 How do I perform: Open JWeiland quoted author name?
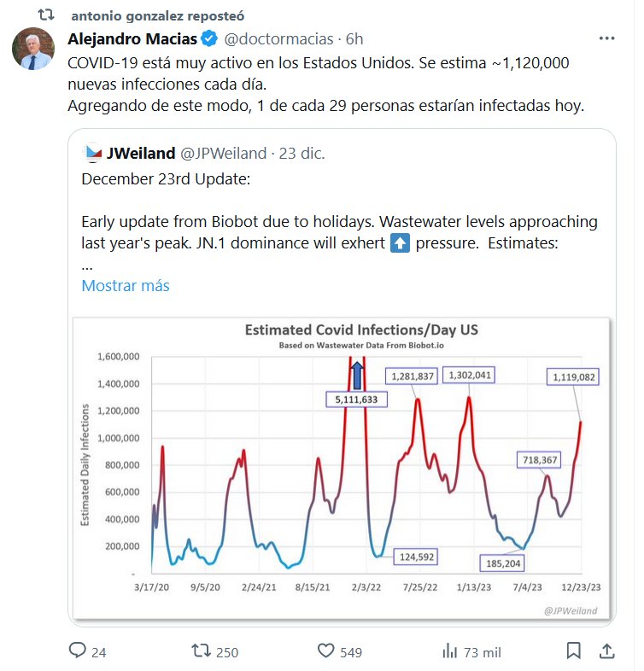tap(140, 154)
